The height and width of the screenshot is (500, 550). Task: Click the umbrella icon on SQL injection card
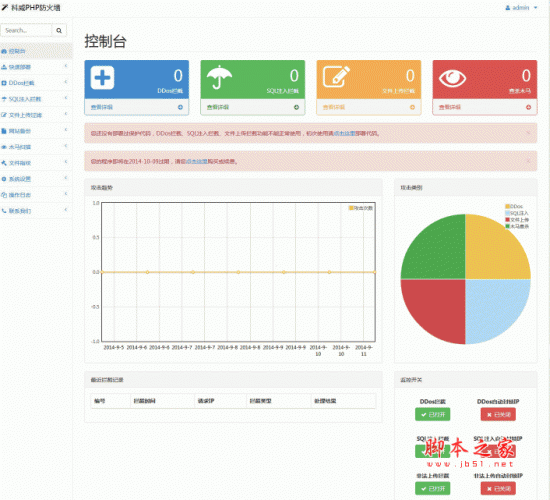coord(219,77)
